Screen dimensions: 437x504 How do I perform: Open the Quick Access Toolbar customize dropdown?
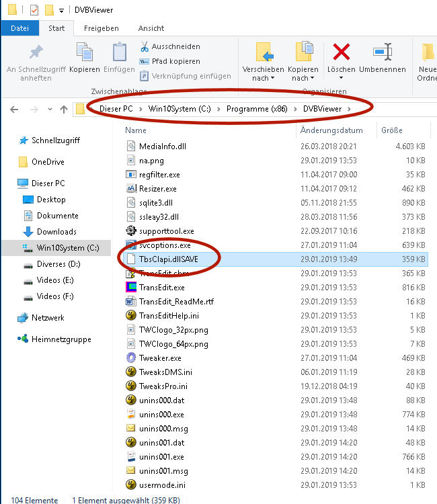[61, 11]
